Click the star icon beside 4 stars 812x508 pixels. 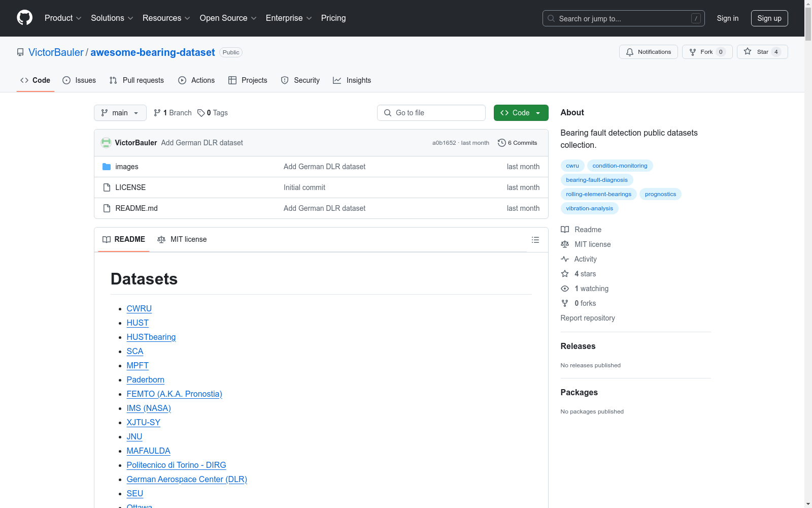565,274
